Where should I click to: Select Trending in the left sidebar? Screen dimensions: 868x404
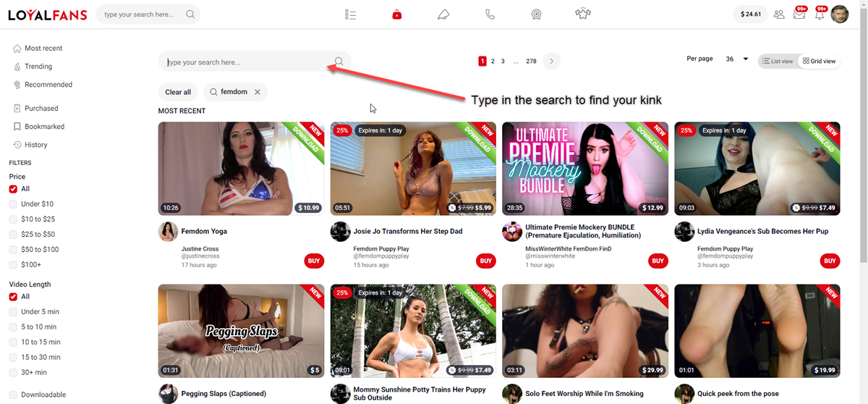tap(38, 67)
